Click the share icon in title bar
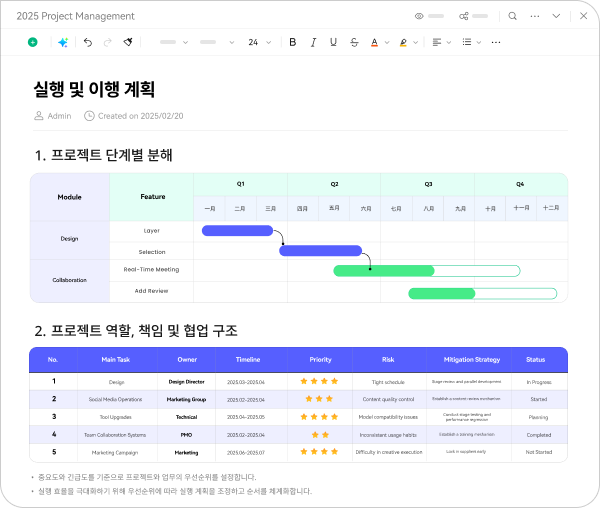The width and height of the screenshot is (600, 508). (x=464, y=16)
